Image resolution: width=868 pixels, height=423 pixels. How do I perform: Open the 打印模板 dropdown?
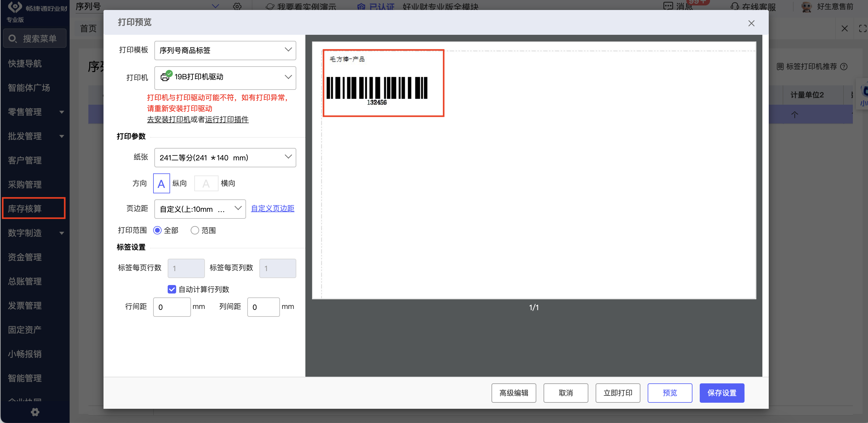[225, 50]
